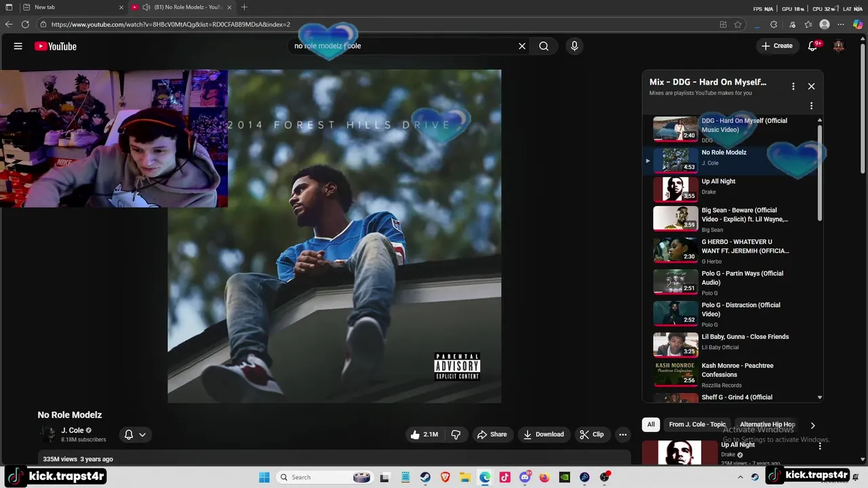
Task: Open browser favorites list
Action: (808, 24)
